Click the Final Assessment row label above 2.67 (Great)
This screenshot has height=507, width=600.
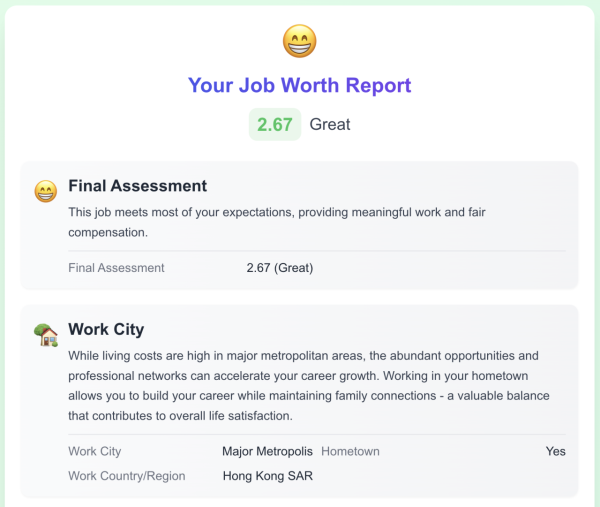[x=116, y=268]
